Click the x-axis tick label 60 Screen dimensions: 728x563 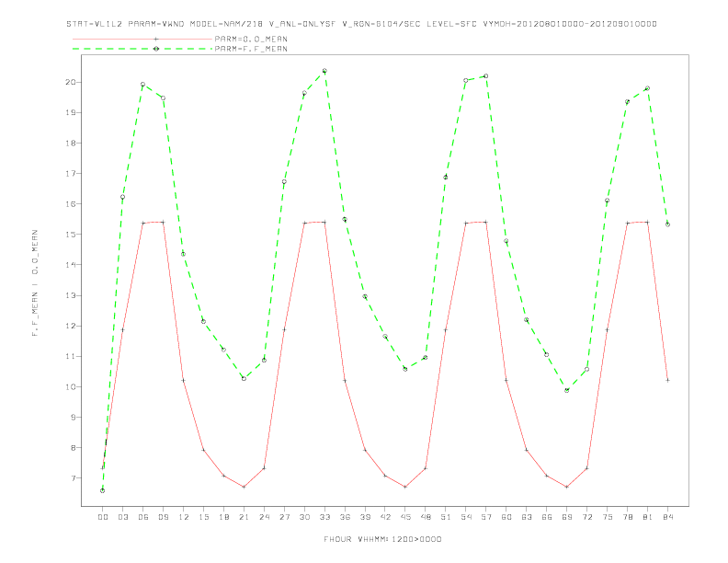tap(506, 517)
